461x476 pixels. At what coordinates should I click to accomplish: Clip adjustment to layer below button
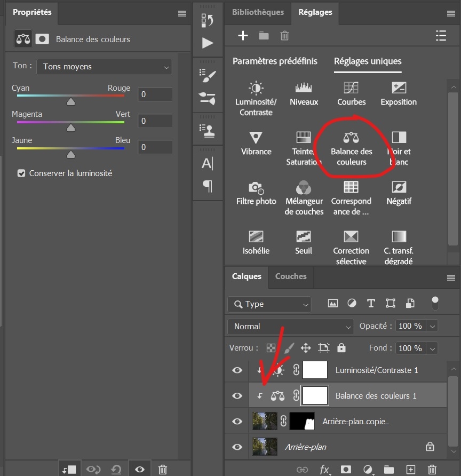coord(69,469)
